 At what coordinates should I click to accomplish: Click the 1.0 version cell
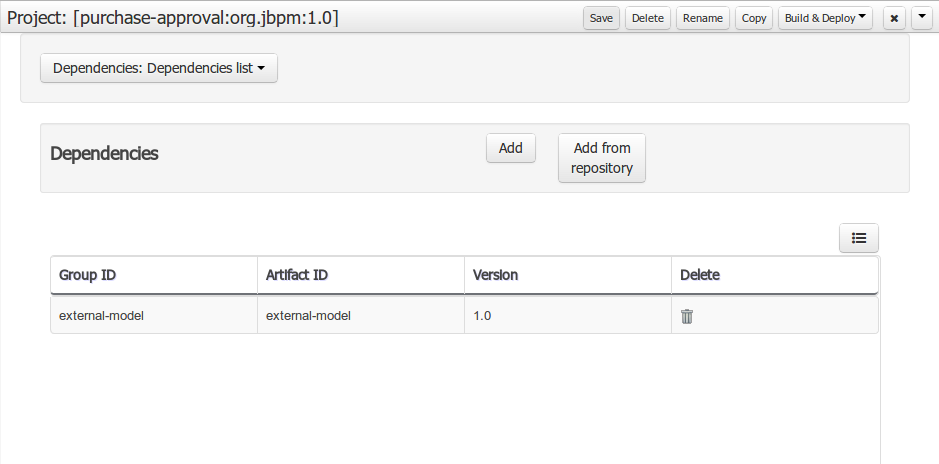[482, 316]
